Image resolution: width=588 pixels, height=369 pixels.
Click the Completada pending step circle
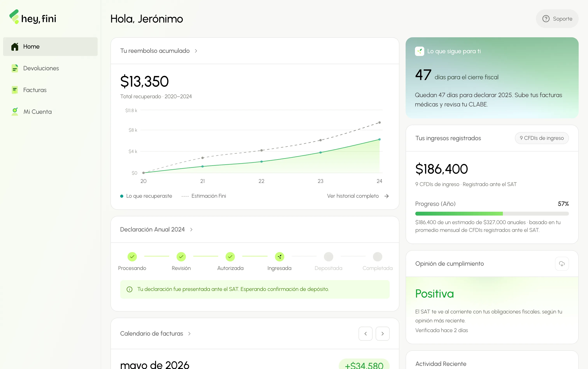(x=377, y=257)
